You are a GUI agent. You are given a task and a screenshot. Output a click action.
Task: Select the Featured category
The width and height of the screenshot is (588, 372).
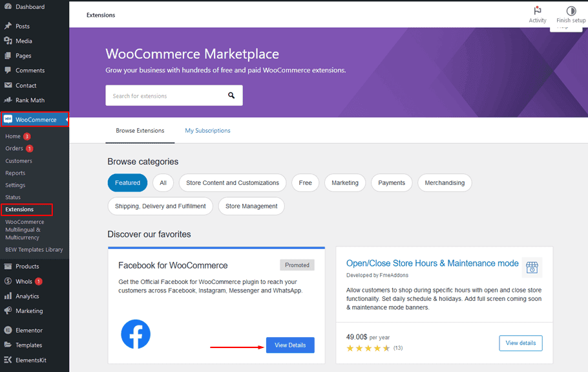click(127, 183)
